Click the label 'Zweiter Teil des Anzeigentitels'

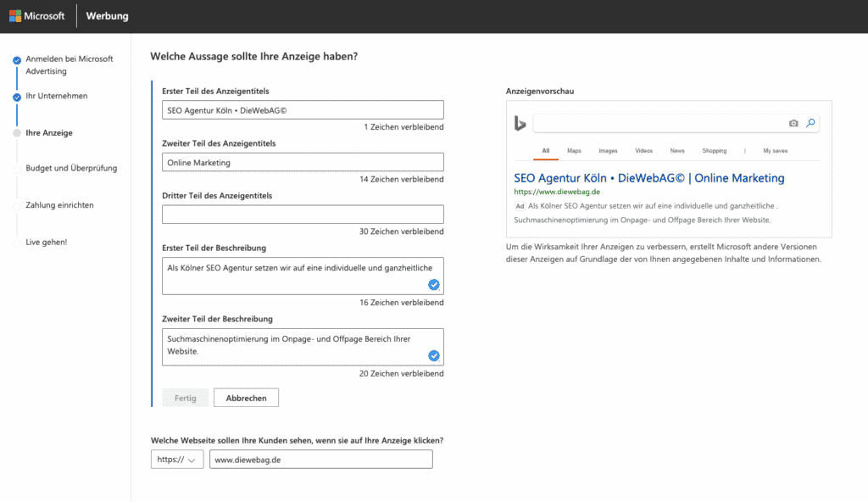tap(219, 143)
